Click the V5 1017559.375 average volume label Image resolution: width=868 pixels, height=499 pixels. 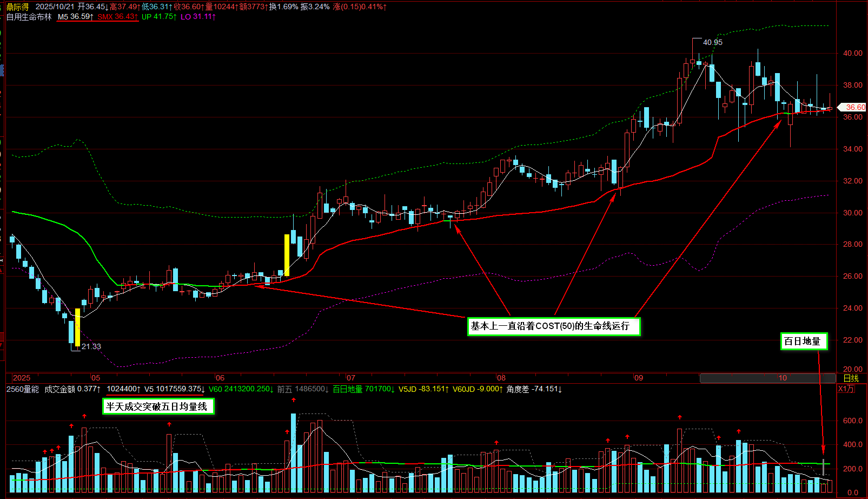click(174, 389)
